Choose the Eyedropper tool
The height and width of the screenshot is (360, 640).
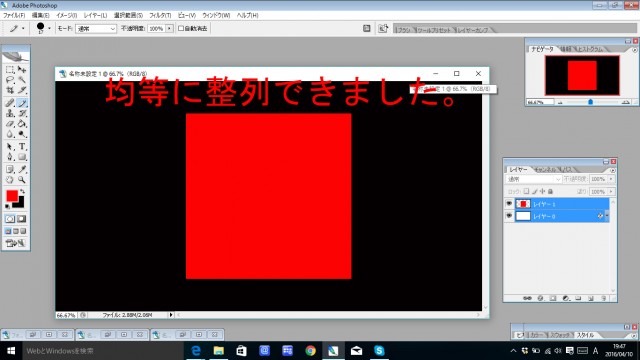[x=22, y=169]
